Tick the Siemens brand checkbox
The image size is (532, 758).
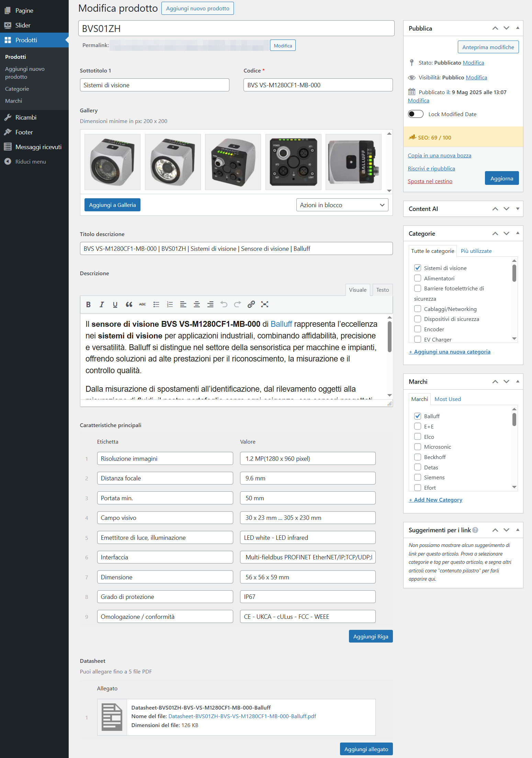[x=418, y=477]
